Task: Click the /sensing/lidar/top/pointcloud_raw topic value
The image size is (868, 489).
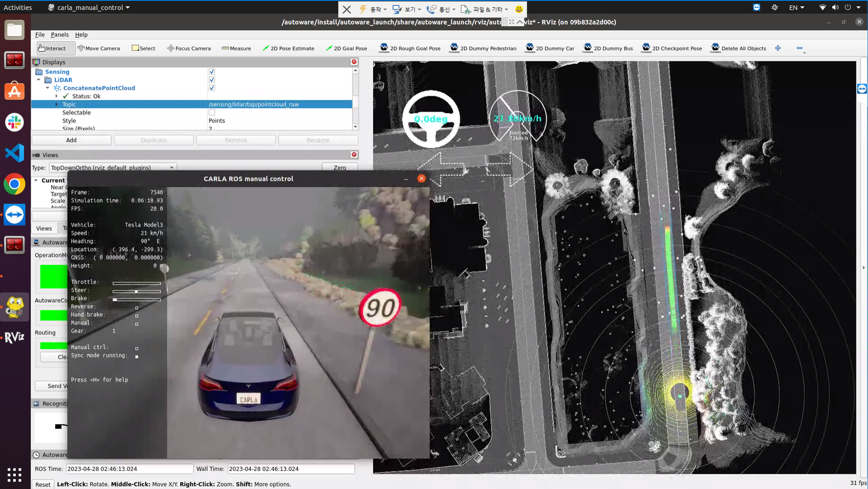Action: point(254,104)
